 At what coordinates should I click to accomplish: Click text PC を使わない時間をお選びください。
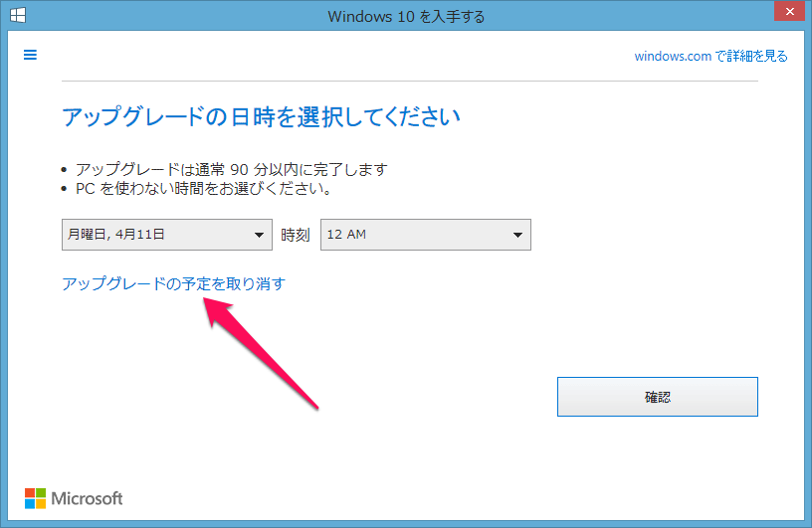(x=204, y=188)
